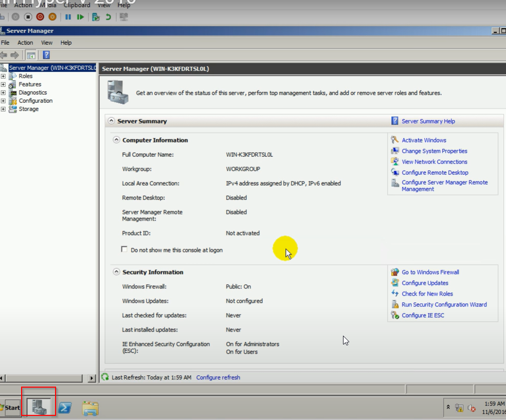Click the orange Save state VM icon
Viewport: 506px width, 420px height.
click(x=52, y=17)
